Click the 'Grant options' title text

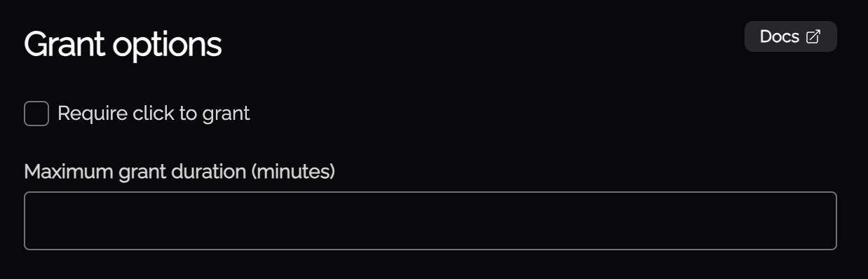coord(123,45)
